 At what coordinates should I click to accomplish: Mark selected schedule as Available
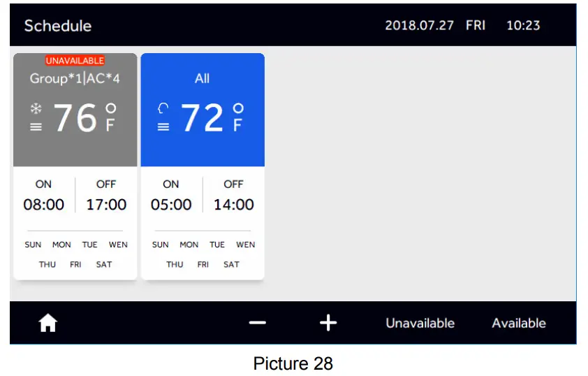coord(518,324)
